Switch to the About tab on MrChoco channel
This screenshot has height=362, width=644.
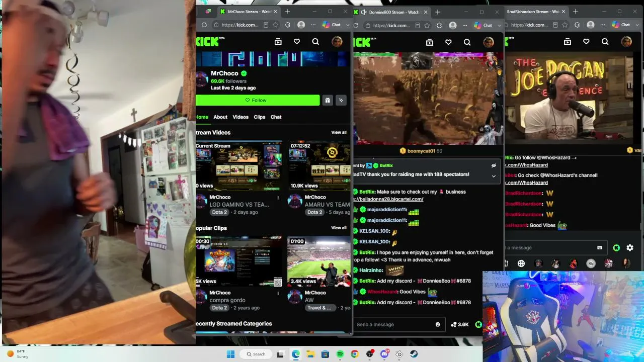(220, 117)
